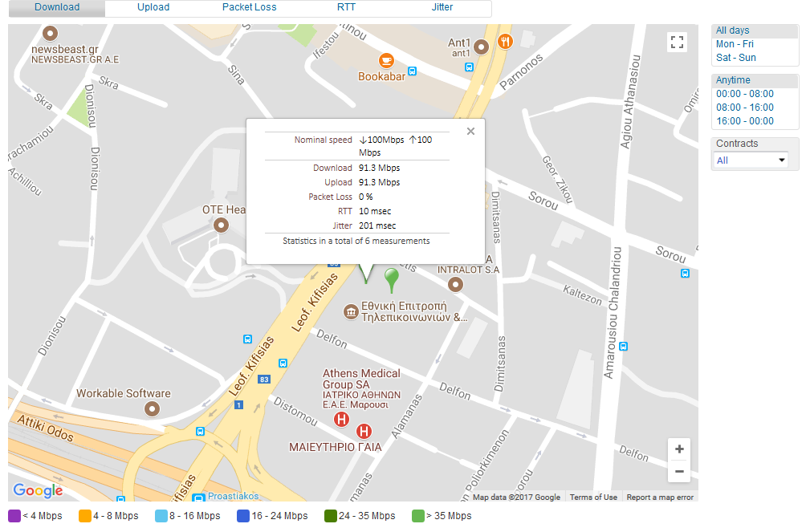Click the Workable Software marker
Viewport: 806px width, 532px height.
click(x=152, y=409)
